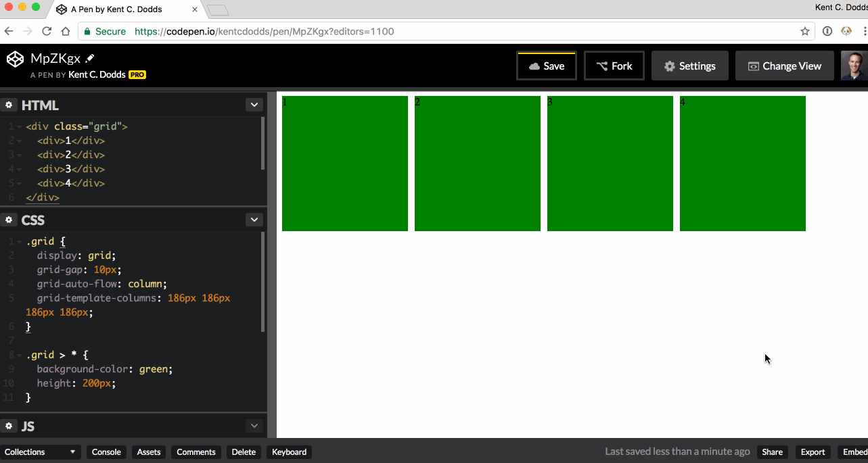Click the CodePen logo icon

15,59
